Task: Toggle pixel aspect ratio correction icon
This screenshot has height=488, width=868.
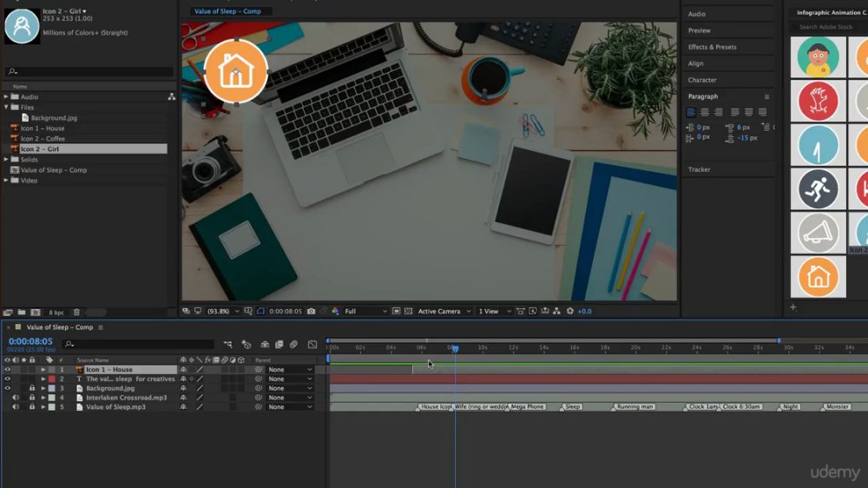Action: pyautogui.click(x=520, y=312)
